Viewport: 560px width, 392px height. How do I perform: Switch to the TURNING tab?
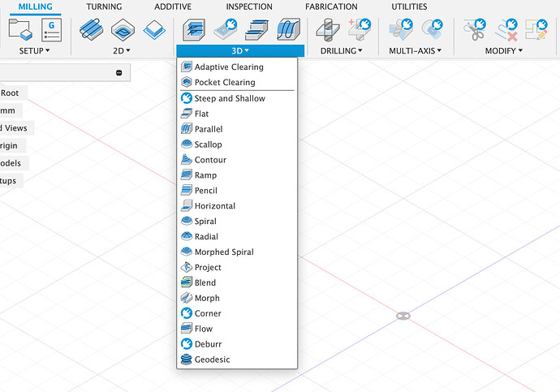pos(104,6)
